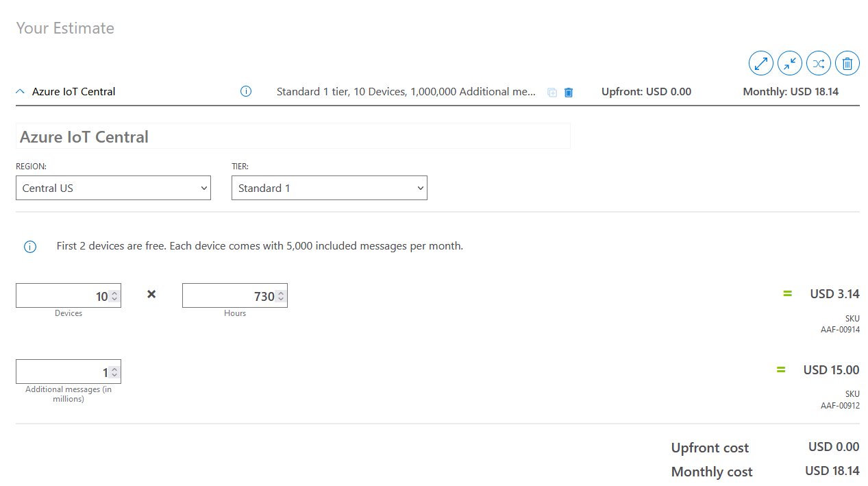Click the Hours field stepper arrows

[281, 296]
